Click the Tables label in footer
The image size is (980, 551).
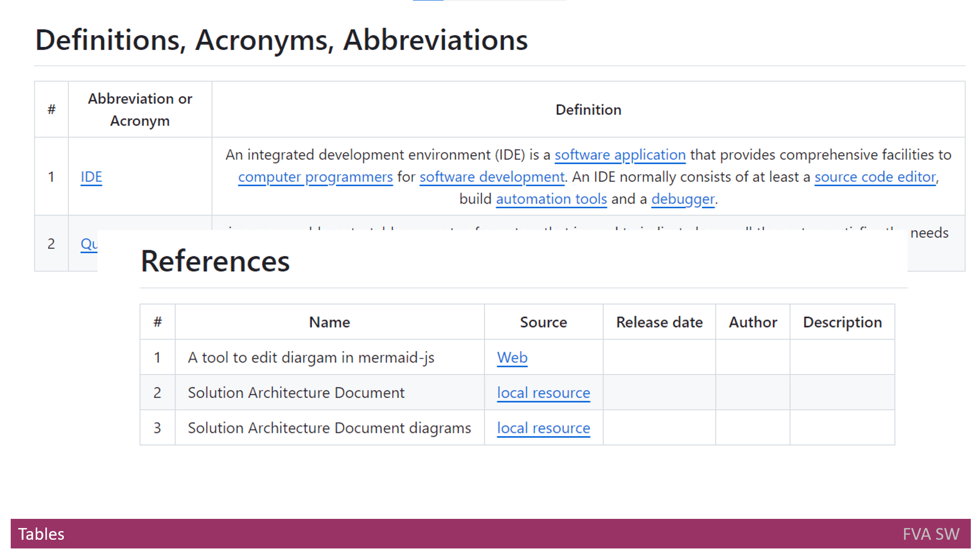pos(41,534)
